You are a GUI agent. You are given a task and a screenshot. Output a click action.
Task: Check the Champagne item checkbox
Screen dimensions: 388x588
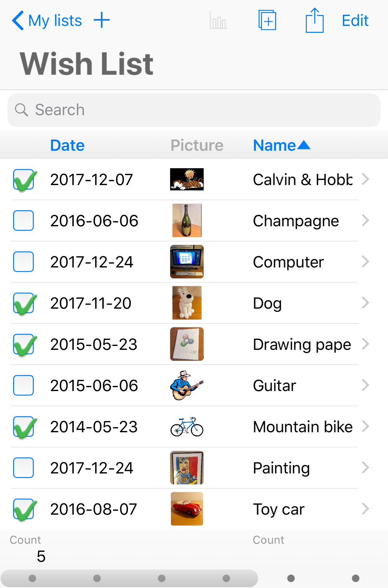(23, 220)
